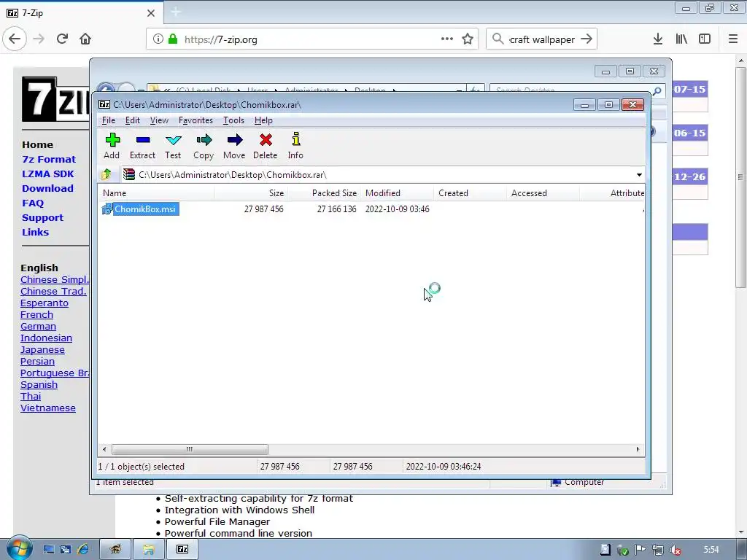Viewport: 747px width, 560px height.
Task: Switch language to French
Action: coord(36,315)
